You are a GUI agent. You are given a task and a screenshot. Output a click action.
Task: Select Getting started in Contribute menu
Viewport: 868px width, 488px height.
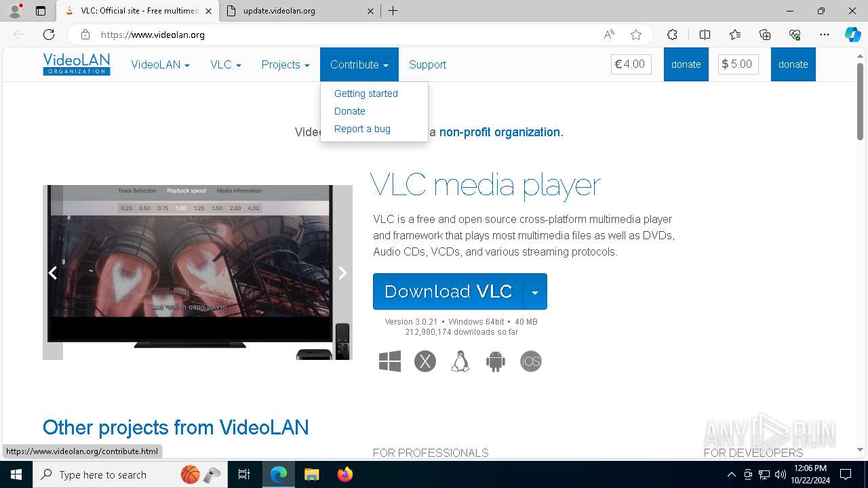(x=366, y=94)
